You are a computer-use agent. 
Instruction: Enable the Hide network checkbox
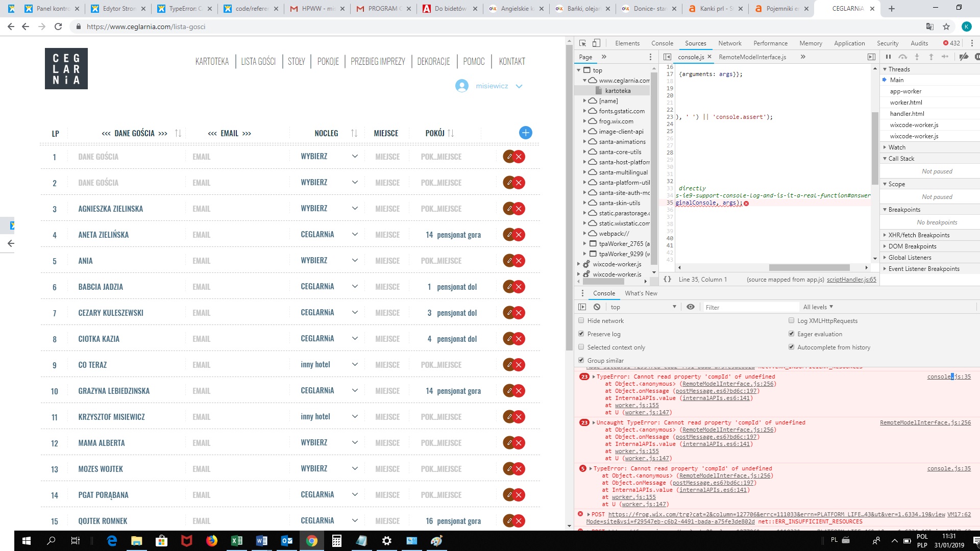coord(581,320)
